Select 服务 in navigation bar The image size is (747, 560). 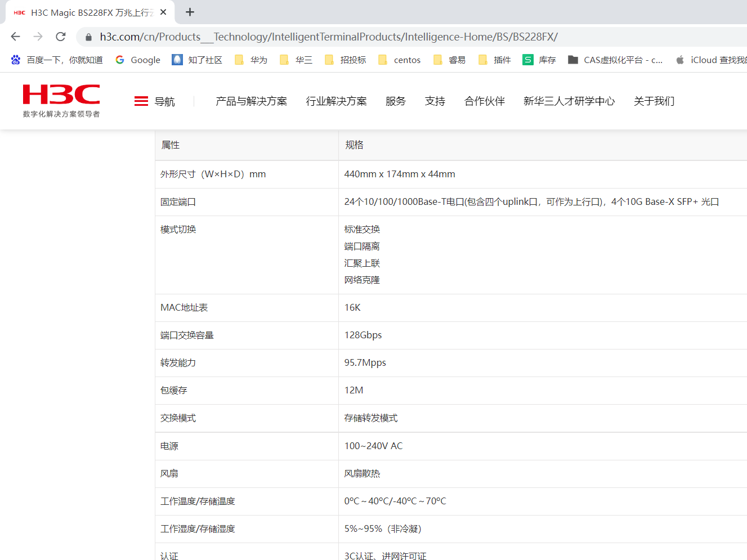point(395,101)
